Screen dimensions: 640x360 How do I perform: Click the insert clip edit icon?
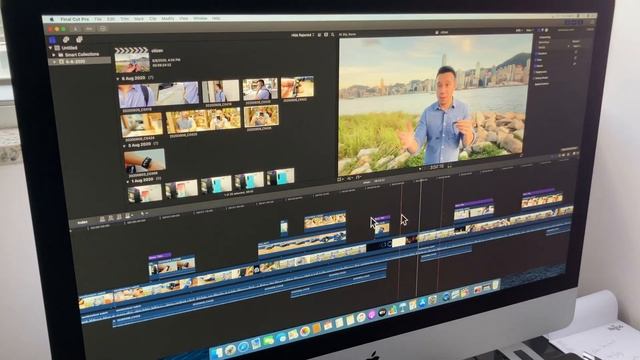tap(111, 218)
